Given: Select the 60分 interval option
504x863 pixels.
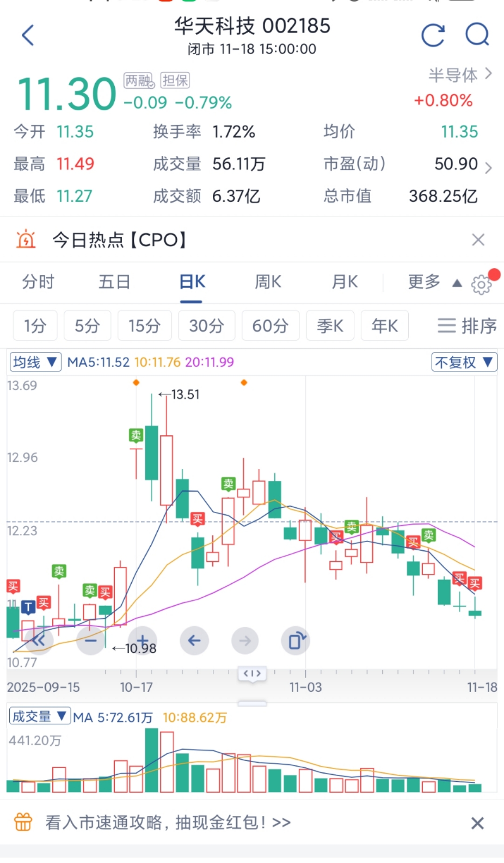Looking at the screenshot, I should pyautogui.click(x=270, y=325).
